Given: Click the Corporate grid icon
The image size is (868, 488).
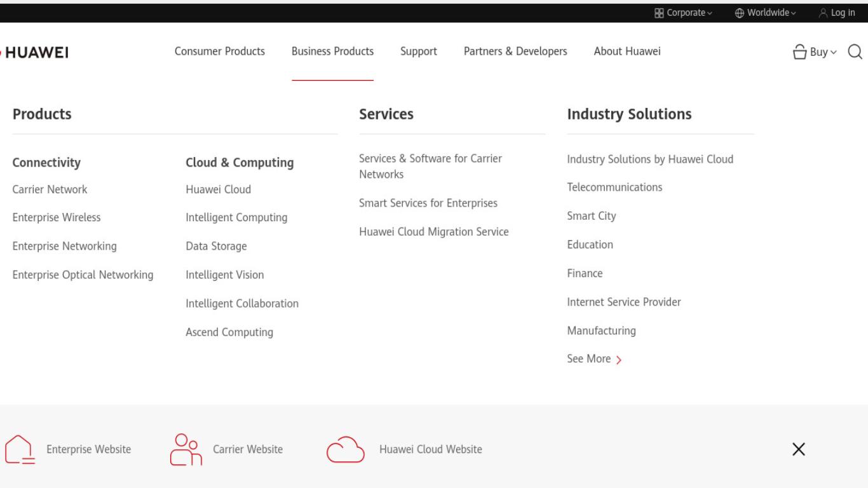Looking at the screenshot, I should pyautogui.click(x=659, y=13).
